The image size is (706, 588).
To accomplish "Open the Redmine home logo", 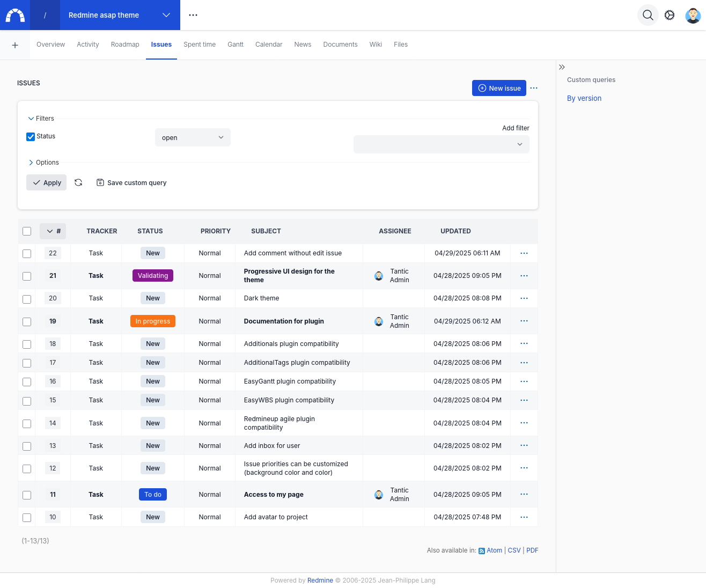I will tap(15, 15).
